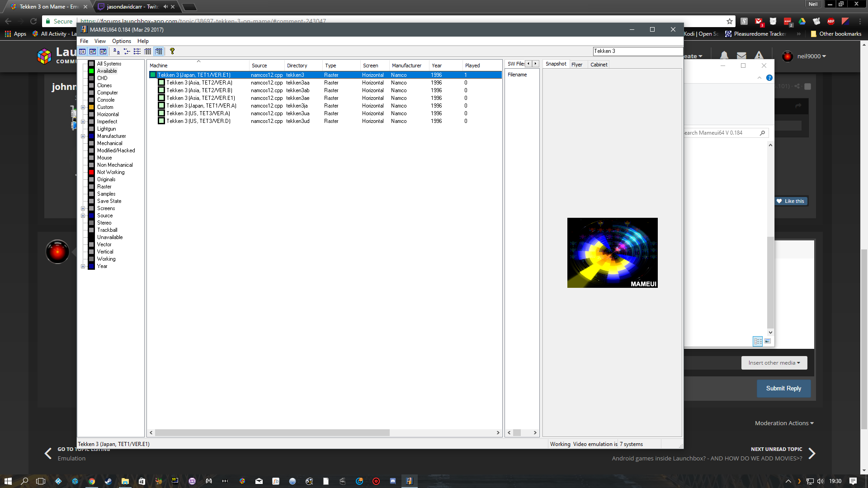Switch to jasondavidcarr Twitch browser tab
The height and width of the screenshot is (488, 868).
pyautogui.click(x=134, y=7)
